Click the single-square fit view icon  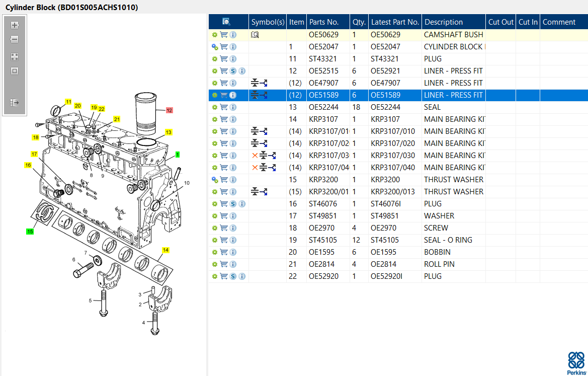(15, 71)
